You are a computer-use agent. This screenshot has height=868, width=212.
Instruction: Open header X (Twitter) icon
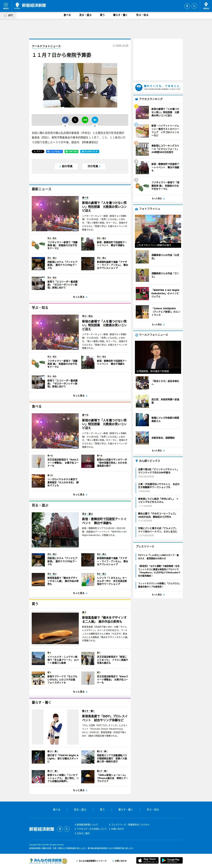pyautogui.click(x=194, y=6)
